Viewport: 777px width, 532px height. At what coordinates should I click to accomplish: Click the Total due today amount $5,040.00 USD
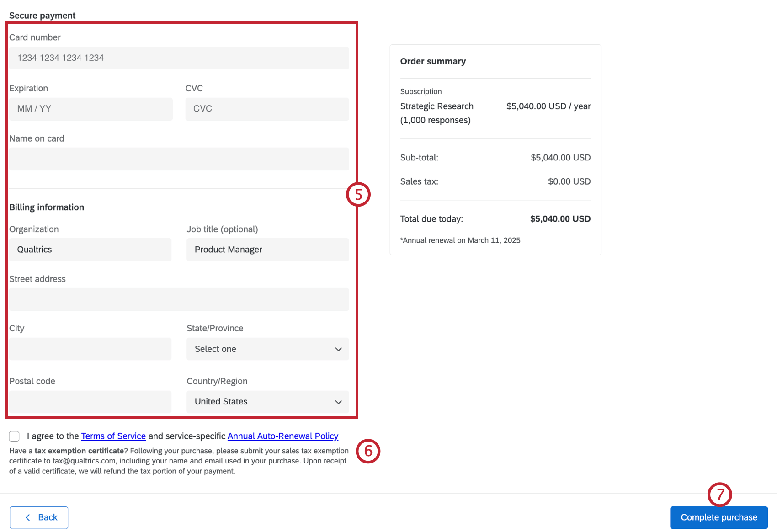point(560,219)
